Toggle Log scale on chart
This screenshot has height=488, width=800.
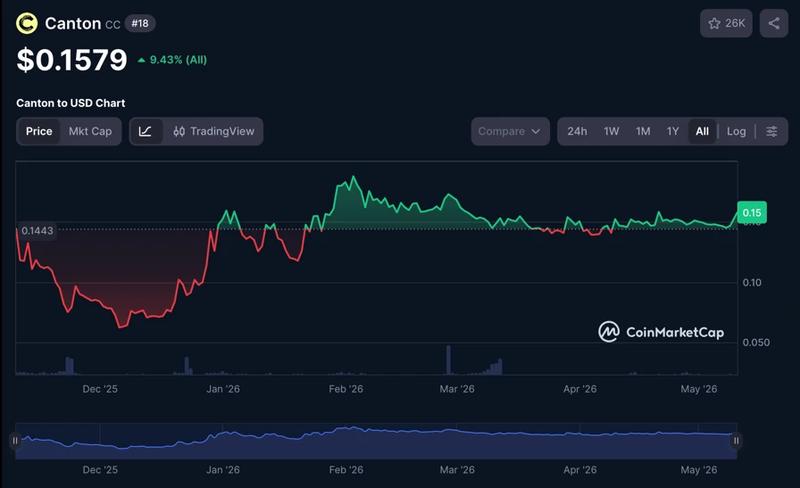(x=736, y=132)
